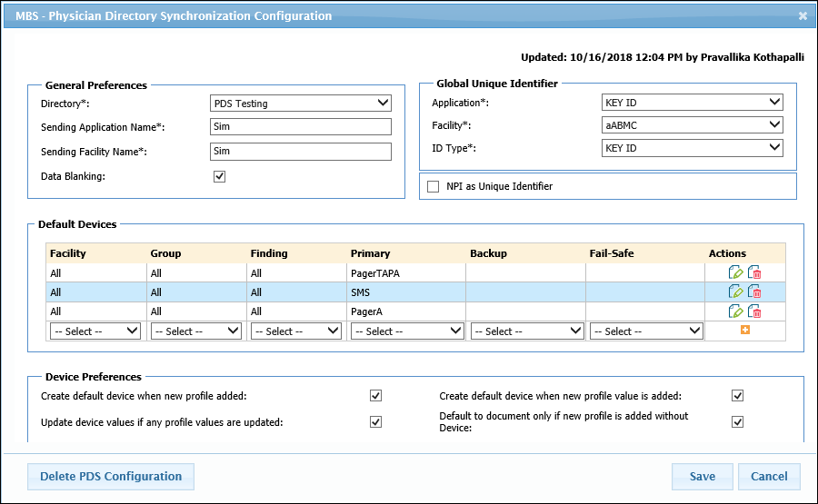Viewport: 818px width, 504px height.
Task: Uncheck create default device when new profile added
Action: pyautogui.click(x=375, y=396)
